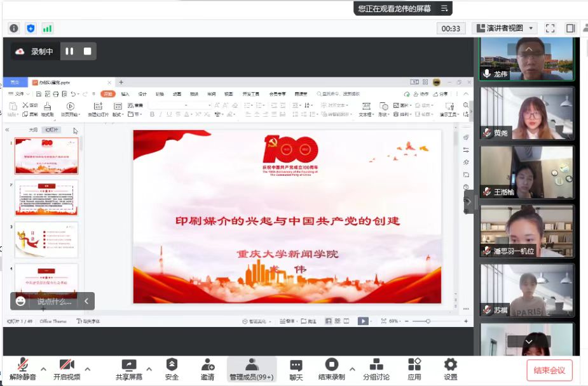Screen dimensions: 588x386
Task: Expand audio options arrow beside mute
Action: [43, 368]
